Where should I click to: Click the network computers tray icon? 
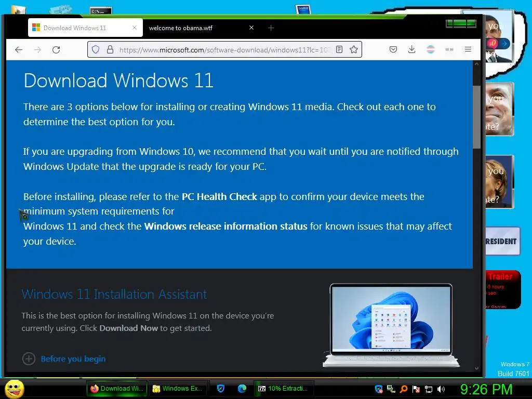tap(391, 389)
